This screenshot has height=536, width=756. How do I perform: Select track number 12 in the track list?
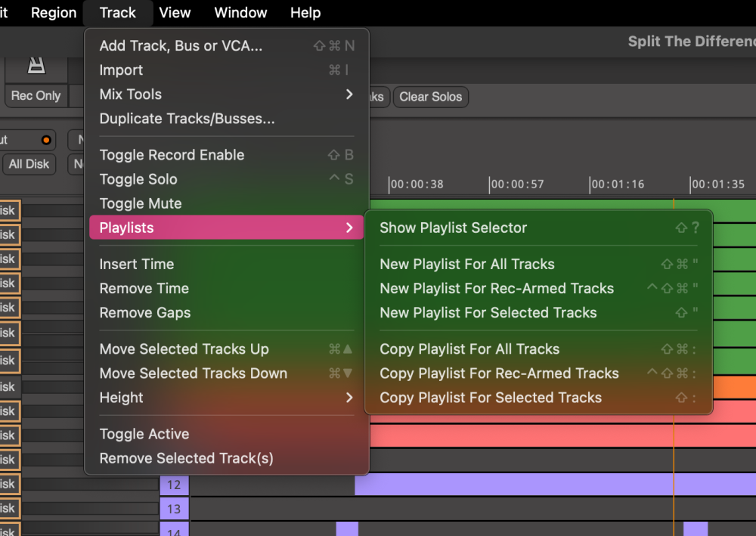tap(174, 484)
